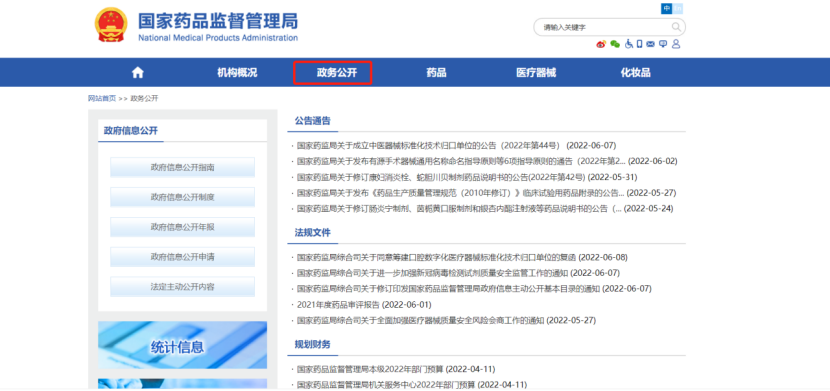Open the email envelope icon

coord(651,44)
